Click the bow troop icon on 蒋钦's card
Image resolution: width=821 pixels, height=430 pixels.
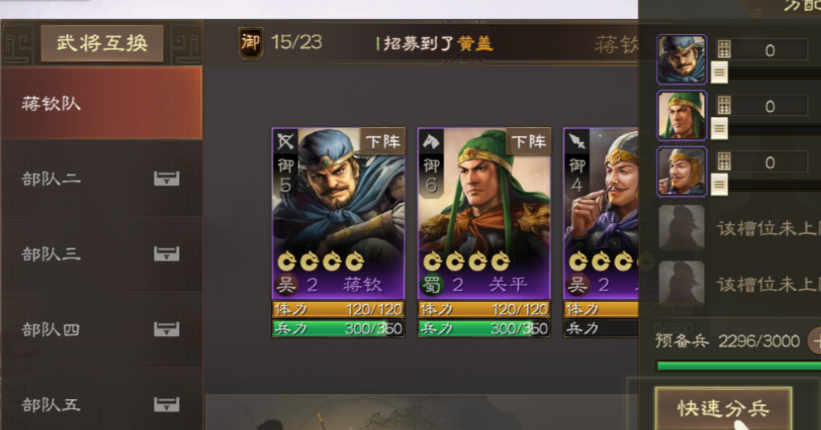pos(286,141)
